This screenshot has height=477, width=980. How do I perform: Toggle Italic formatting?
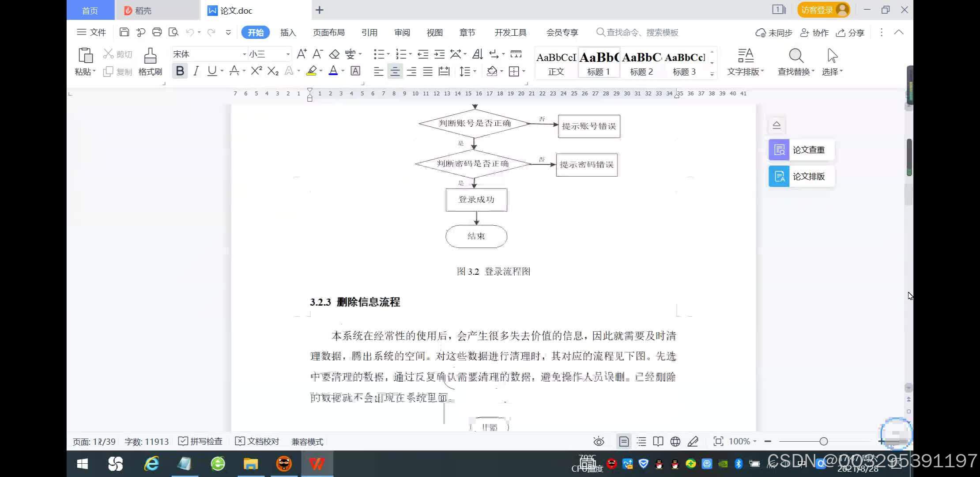point(196,71)
